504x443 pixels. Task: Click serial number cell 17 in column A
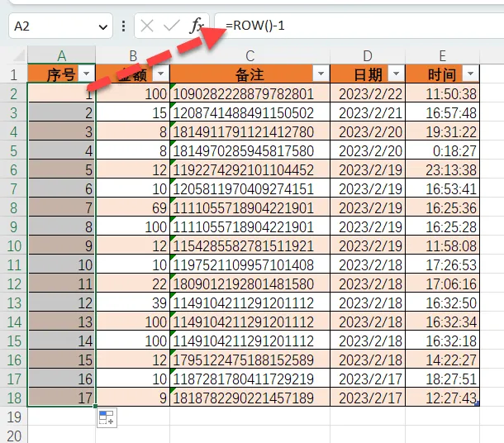click(62, 398)
